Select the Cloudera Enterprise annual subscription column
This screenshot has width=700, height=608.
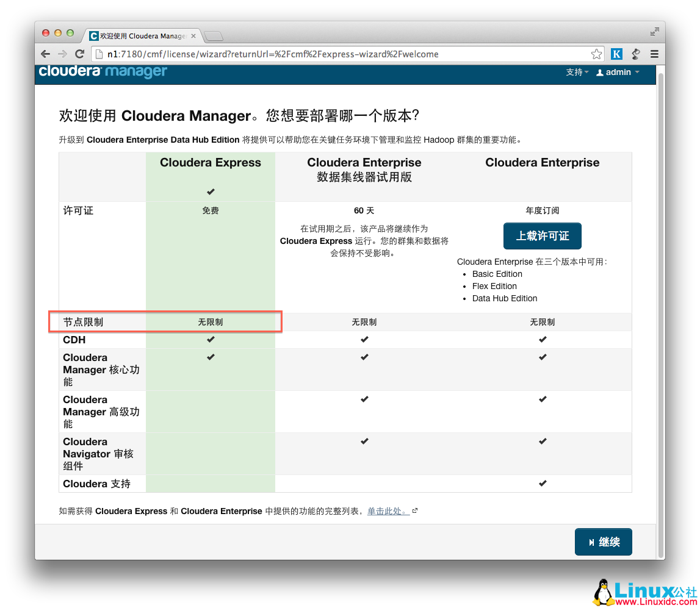[542, 163]
